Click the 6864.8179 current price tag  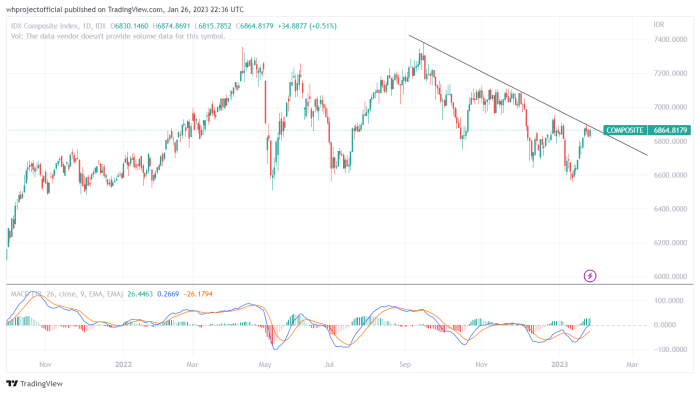coord(670,130)
